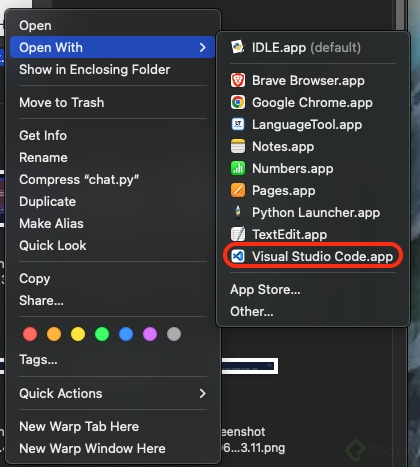
Task: Open with TextEdit.app
Action: (313, 234)
